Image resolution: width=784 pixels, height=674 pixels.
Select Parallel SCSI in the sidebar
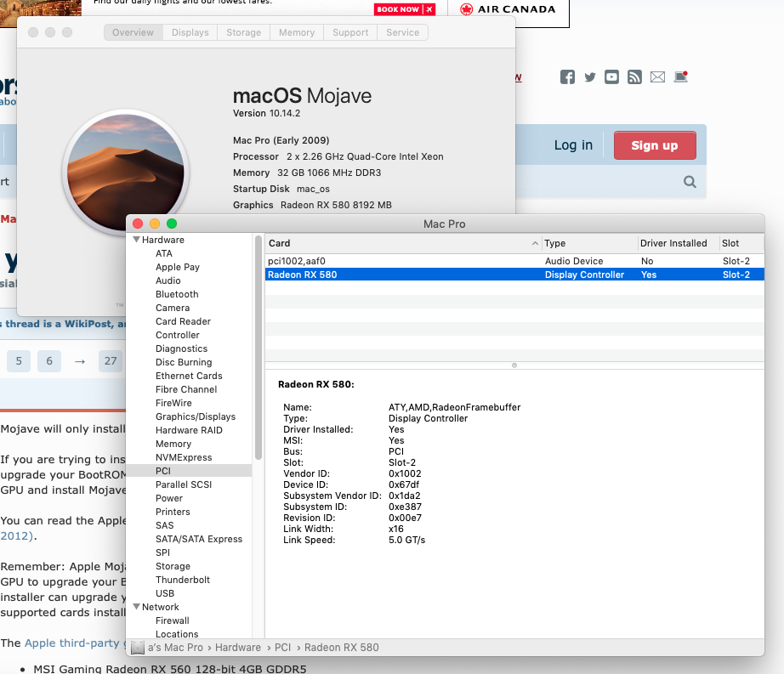tap(184, 484)
